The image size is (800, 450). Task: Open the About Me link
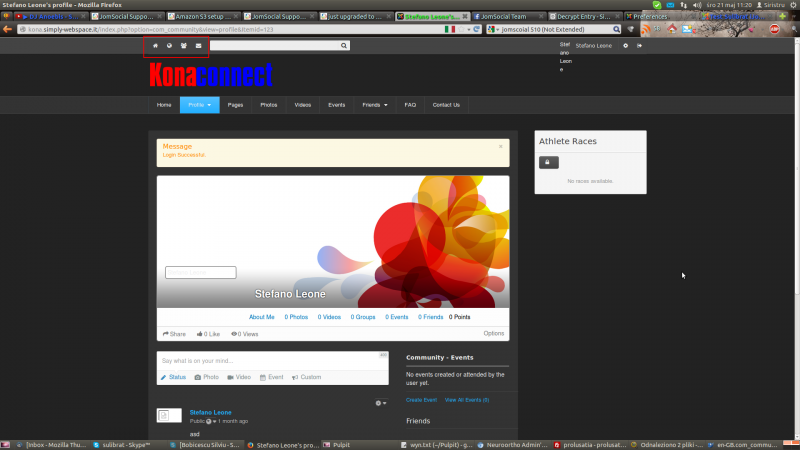tap(262, 317)
